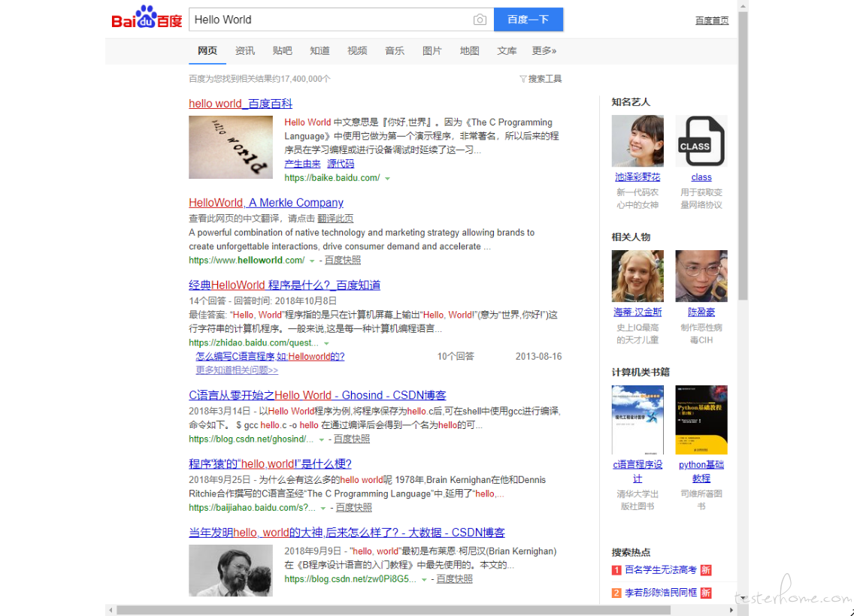Click the Baidu logo
The height and width of the screenshot is (616, 854).
point(147,18)
